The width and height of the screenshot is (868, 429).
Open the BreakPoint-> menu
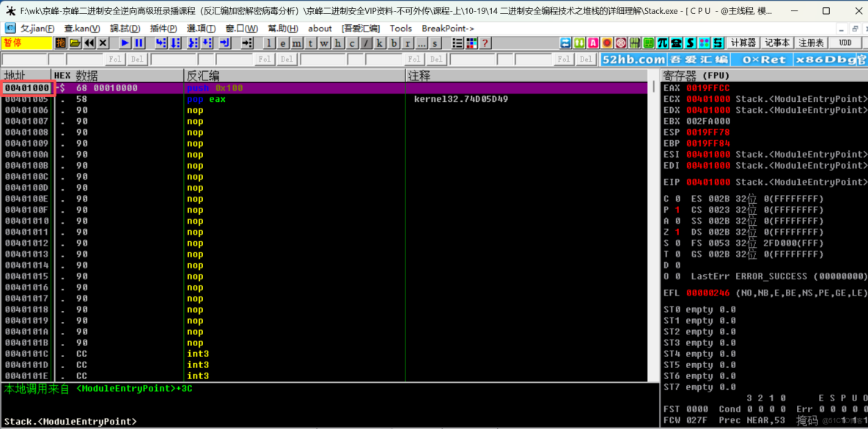[448, 28]
